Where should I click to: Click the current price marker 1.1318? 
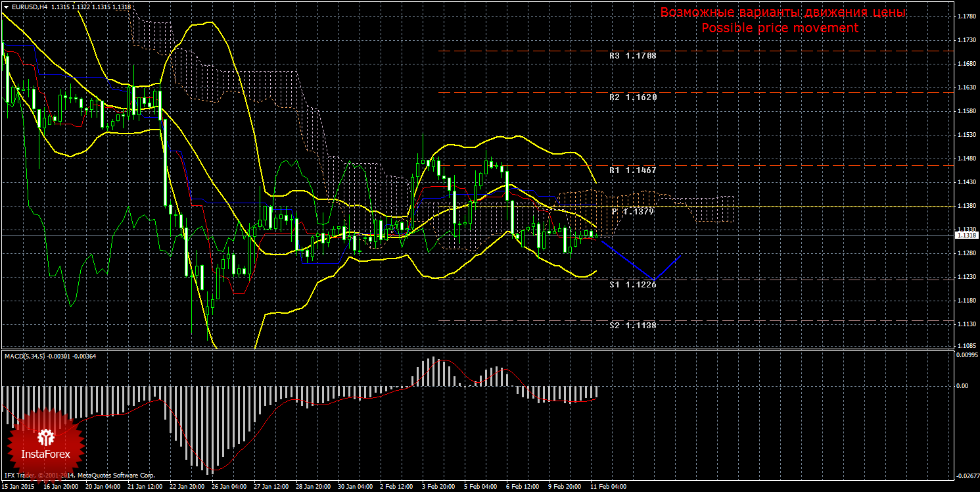(x=966, y=235)
